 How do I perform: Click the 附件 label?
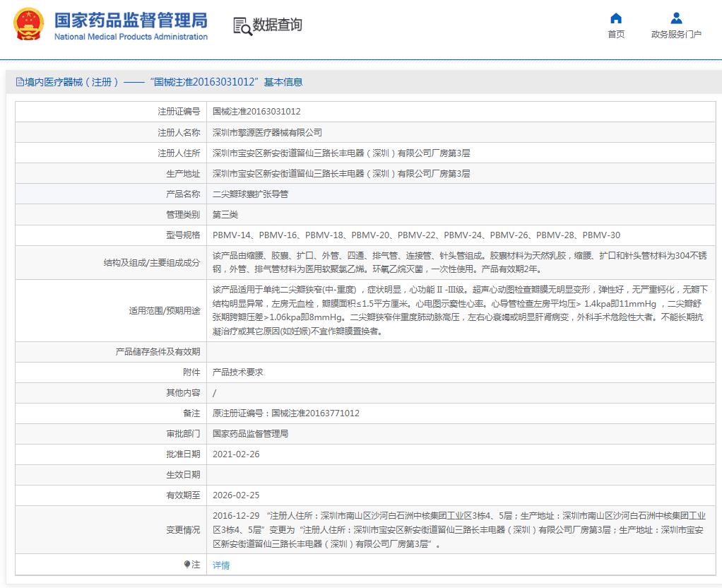(x=191, y=372)
